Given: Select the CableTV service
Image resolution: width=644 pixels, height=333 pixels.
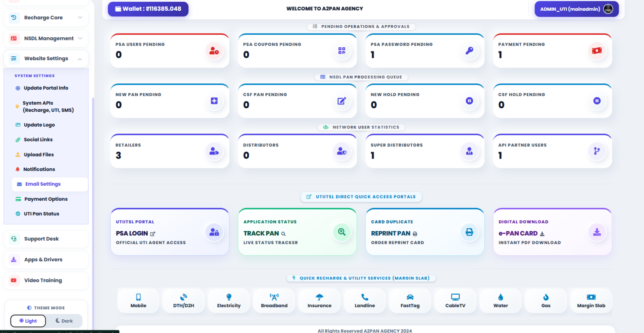Looking at the screenshot, I should [x=456, y=301].
